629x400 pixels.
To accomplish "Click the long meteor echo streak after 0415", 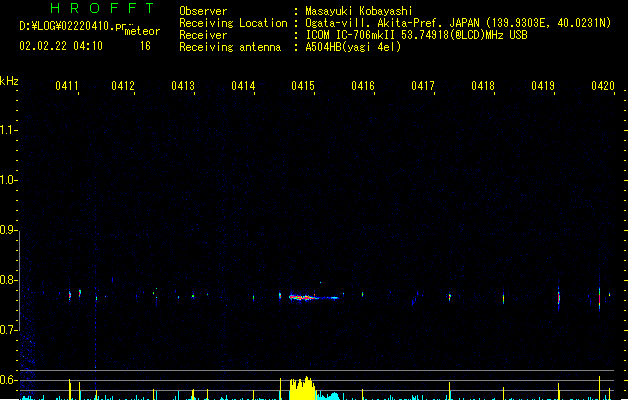I will [x=314, y=298].
